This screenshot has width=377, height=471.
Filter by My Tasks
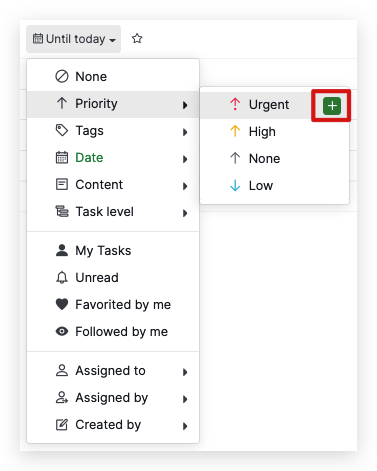[x=113, y=251]
